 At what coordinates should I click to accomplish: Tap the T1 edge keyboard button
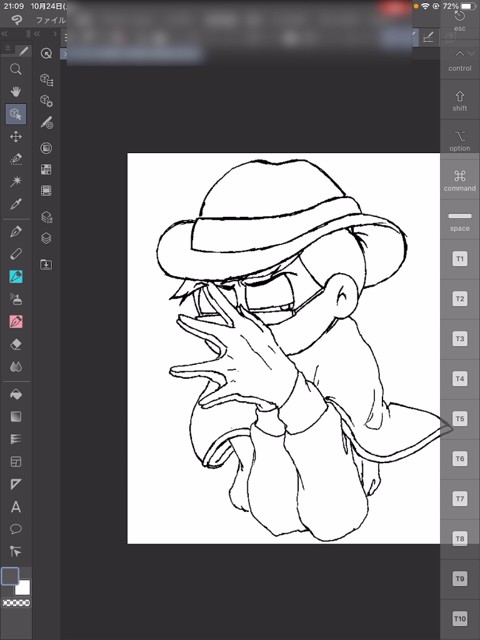[x=460, y=259]
